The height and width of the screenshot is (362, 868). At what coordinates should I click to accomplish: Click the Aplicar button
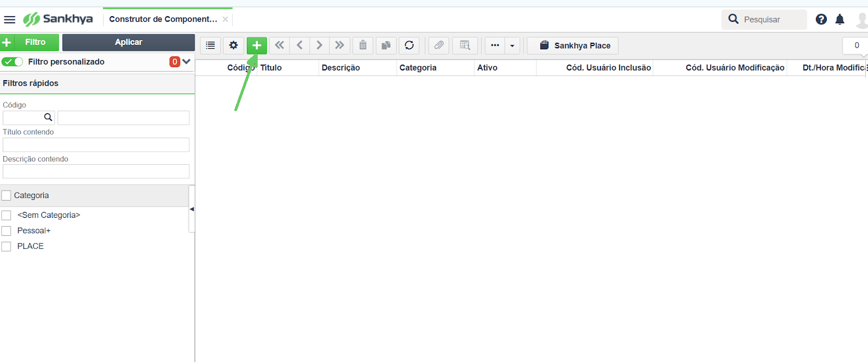[129, 42]
